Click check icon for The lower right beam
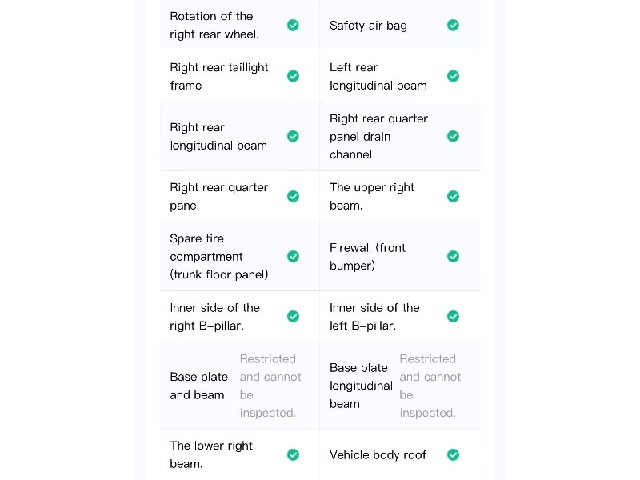This screenshot has width=640, height=480. 293,455
